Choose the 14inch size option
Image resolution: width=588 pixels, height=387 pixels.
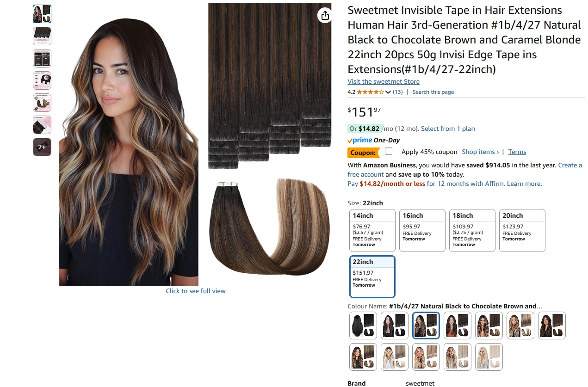click(x=372, y=230)
